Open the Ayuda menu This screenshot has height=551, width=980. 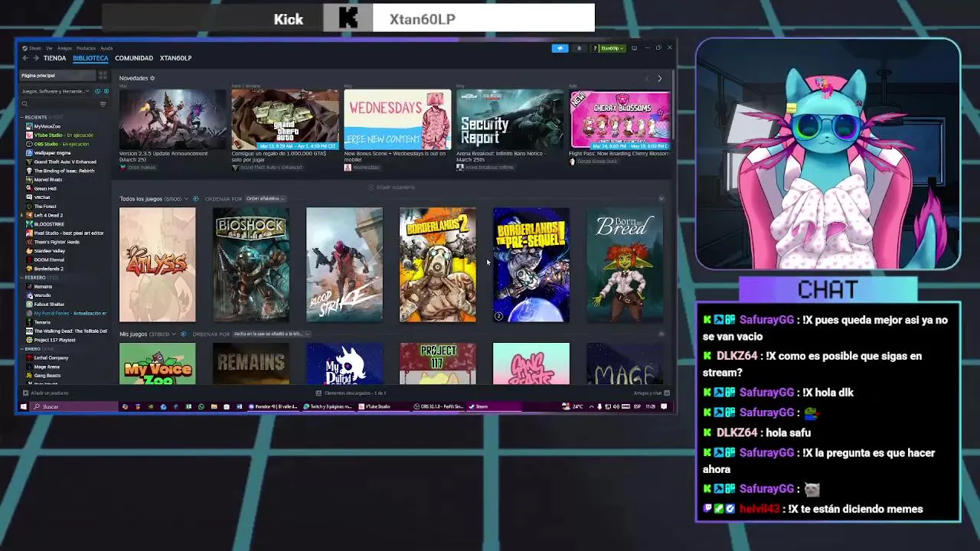106,48
